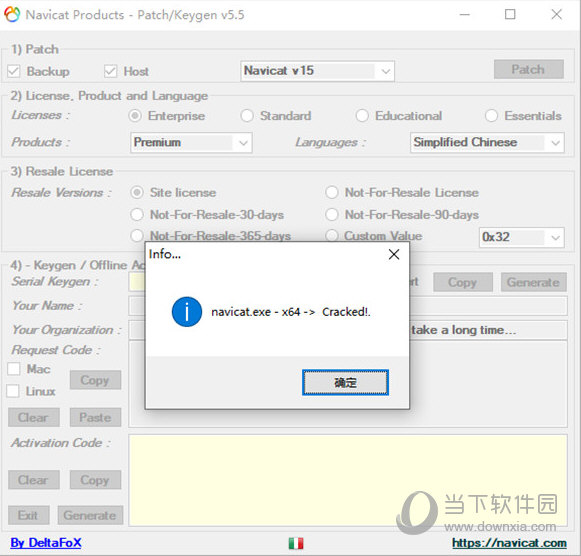Open the 0x32 custom value dropdown
Image resolution: width=581 pixels, height=556 pixels.
522,237
